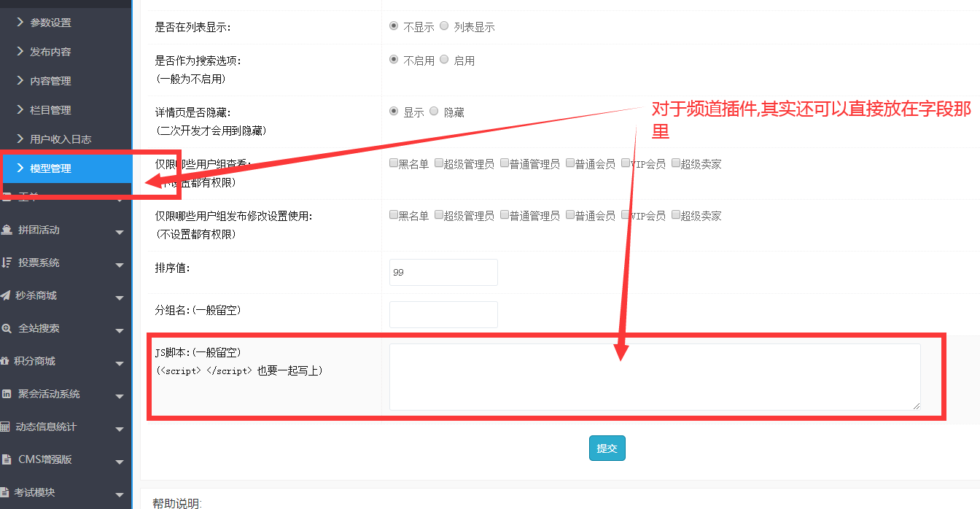The image size is (980, 509).
Task: Click the 拼团活动 sidebar icon
Action: click(x=7, y=230)
